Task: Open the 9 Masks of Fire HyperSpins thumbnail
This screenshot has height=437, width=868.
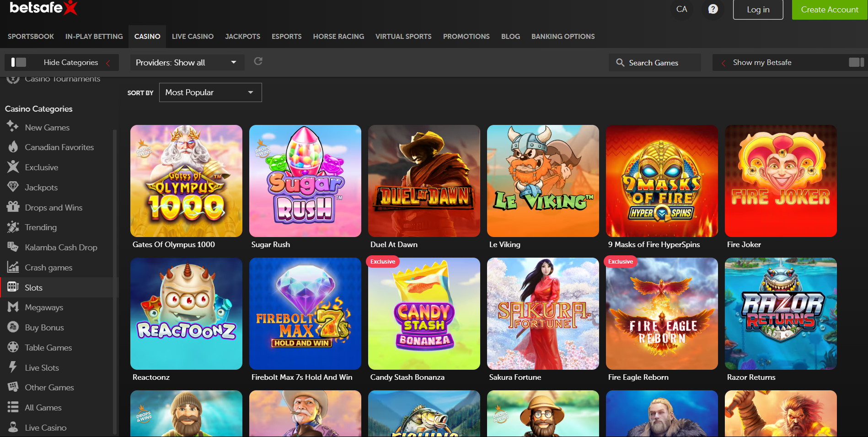Action: pyautogui.click(x=662, y=181)
